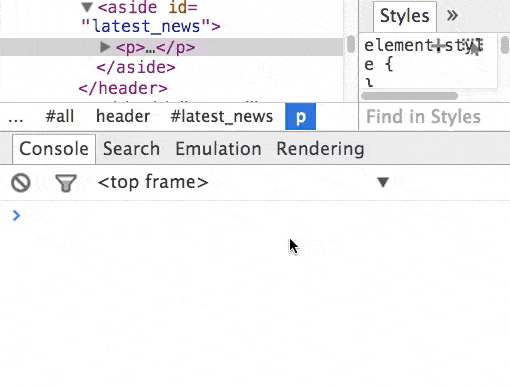This screenshot has width=510, height=388.
Task: Select #latest_news breadcrumb item
Action: click(222, 117)
